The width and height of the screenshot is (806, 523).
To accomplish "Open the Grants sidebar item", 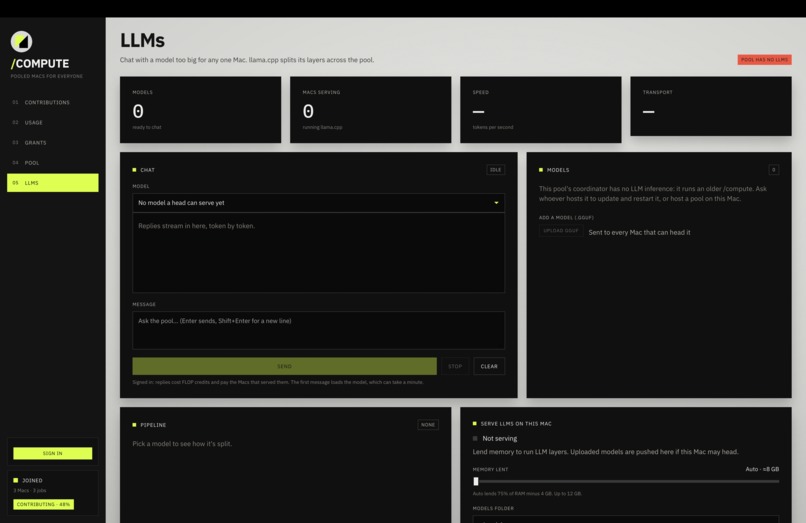I will click(x=52, y=142).
